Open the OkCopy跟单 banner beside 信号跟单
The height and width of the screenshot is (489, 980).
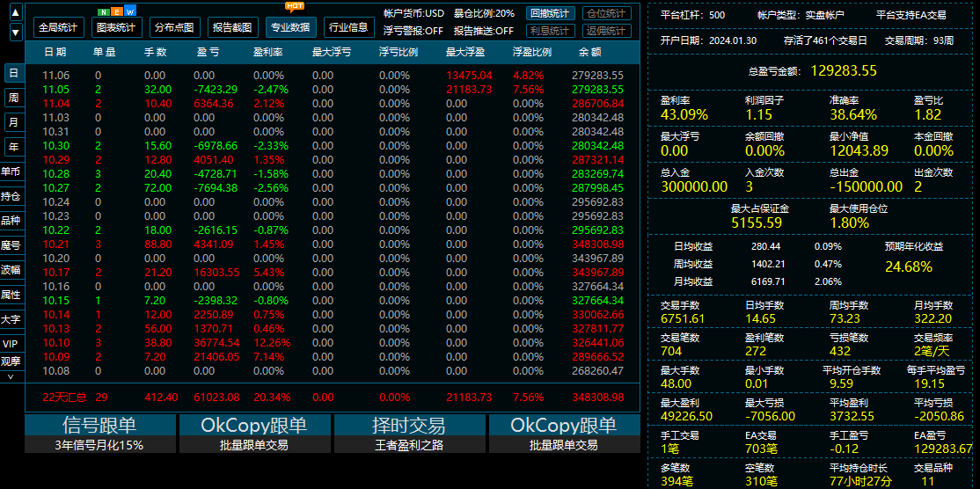pos(253,425)
